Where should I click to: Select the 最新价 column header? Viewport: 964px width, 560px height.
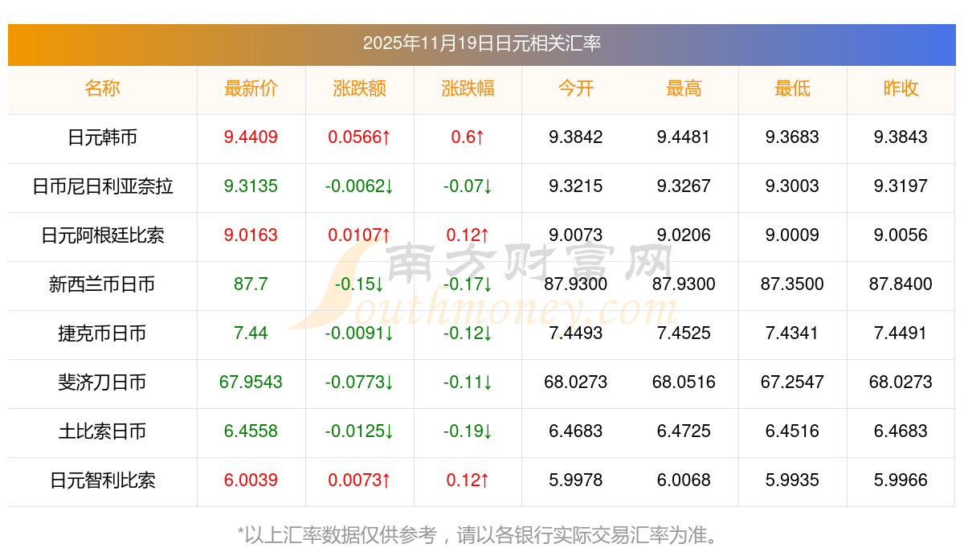coord(251,88)
